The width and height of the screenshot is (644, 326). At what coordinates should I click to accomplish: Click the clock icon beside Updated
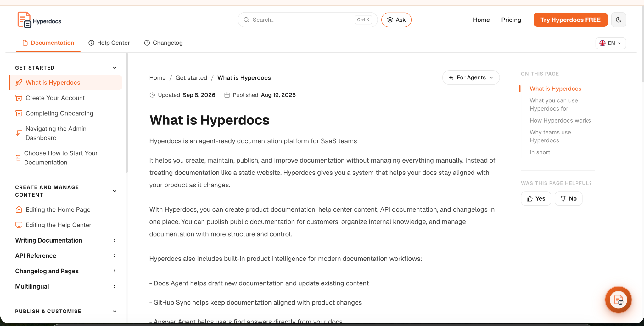152,95
